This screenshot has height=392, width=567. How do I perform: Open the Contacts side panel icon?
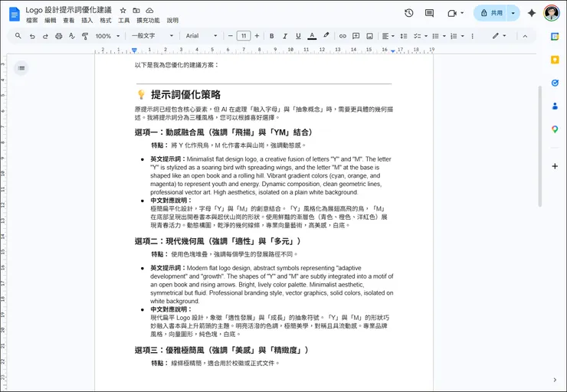555,106
